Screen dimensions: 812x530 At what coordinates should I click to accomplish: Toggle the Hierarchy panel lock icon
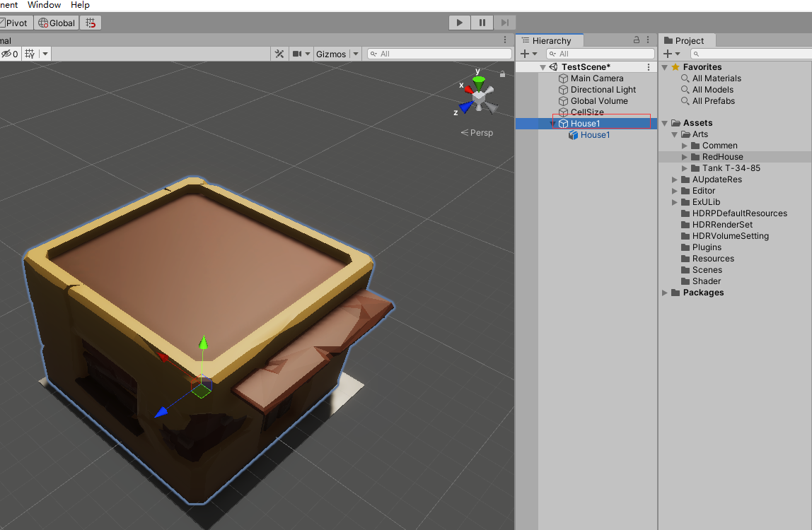coord(637,40)
